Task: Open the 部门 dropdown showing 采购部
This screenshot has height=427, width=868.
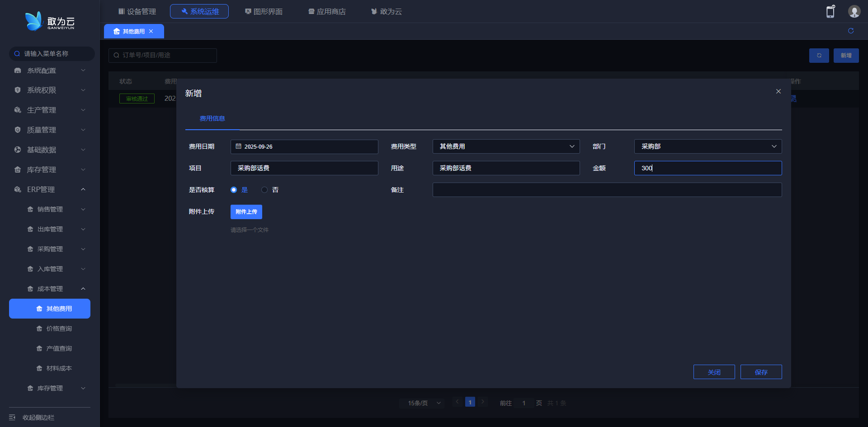Action: [708, 146]
